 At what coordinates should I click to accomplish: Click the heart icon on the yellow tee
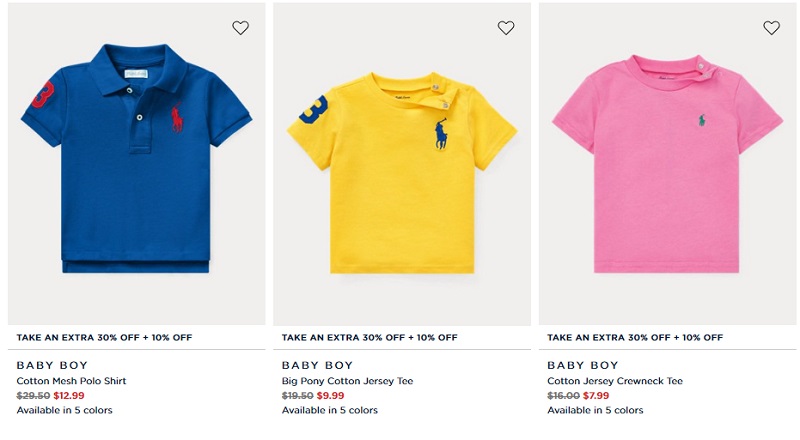pyautogui.click(x=506, y=28)
